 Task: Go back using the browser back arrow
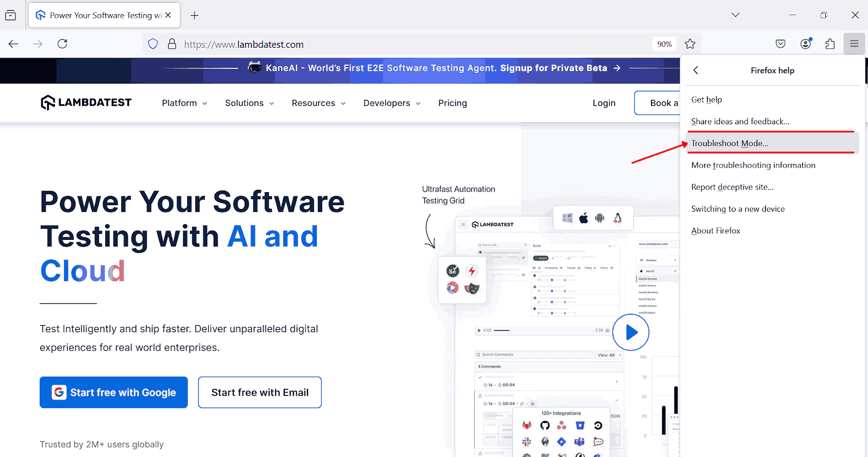point(14,44)
